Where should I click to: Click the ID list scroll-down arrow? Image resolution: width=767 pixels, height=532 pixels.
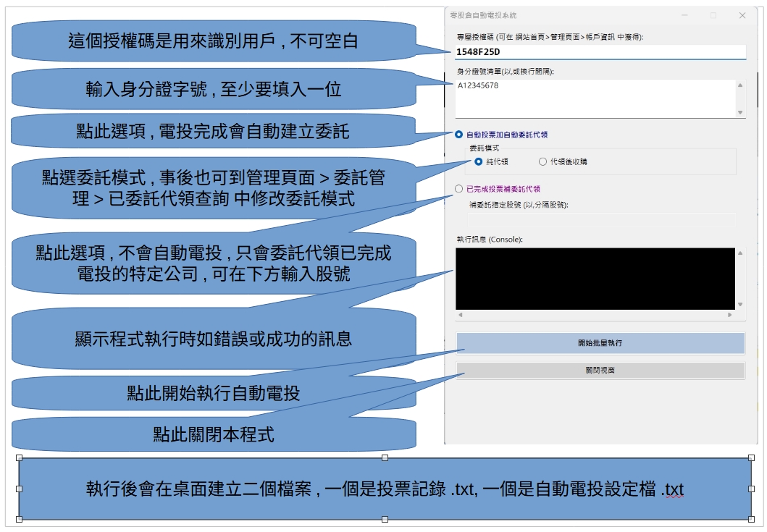739,112
